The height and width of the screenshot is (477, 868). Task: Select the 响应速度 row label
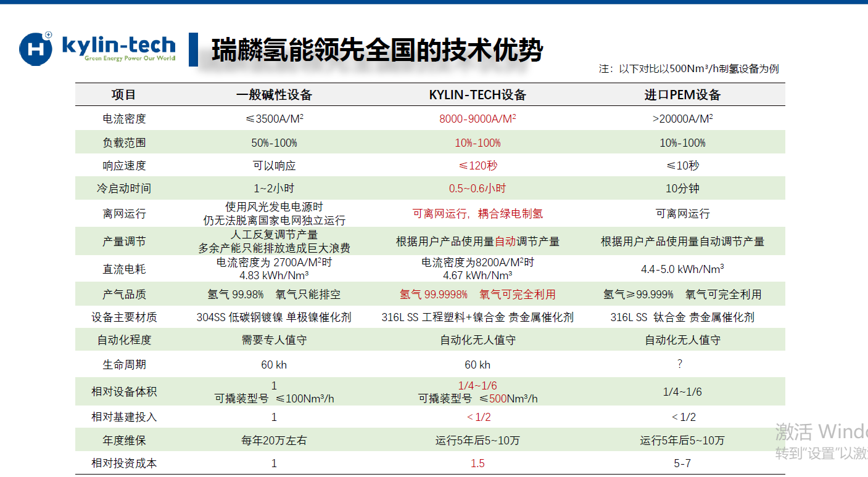(124, 166)
